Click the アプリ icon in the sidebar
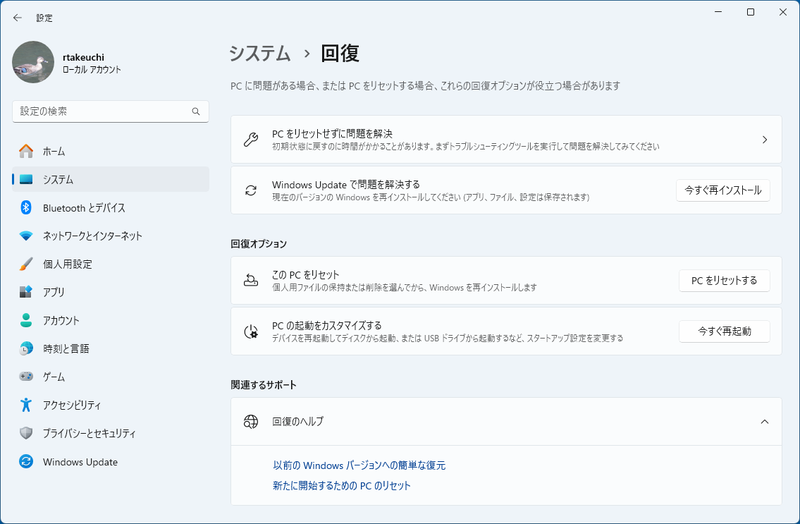Viewport: 800px width, 524px height. point(26,292)
